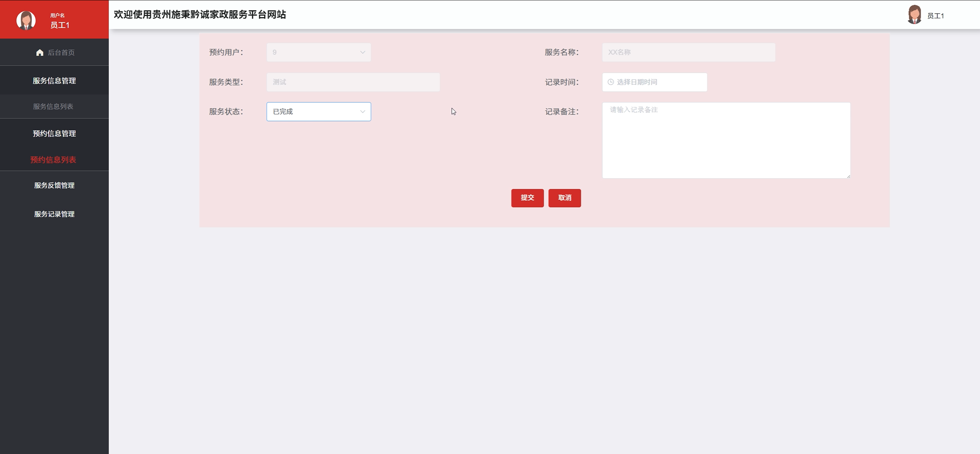Click the home icon beside 后台首页
The image size is (980, 454).
(39, 52)
